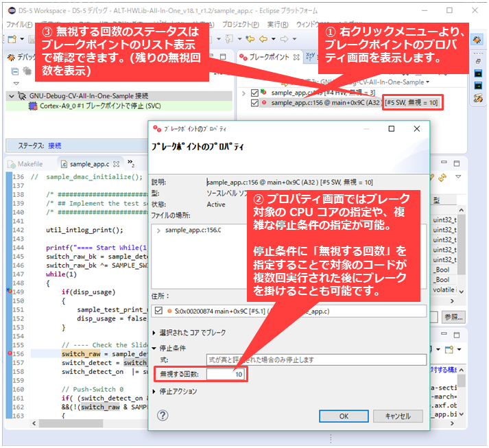Viewport: 489px width, 448px height.
Task: Uncheck the #4 HW breakpoint checkbox
Action: click(x=255, y=93)
